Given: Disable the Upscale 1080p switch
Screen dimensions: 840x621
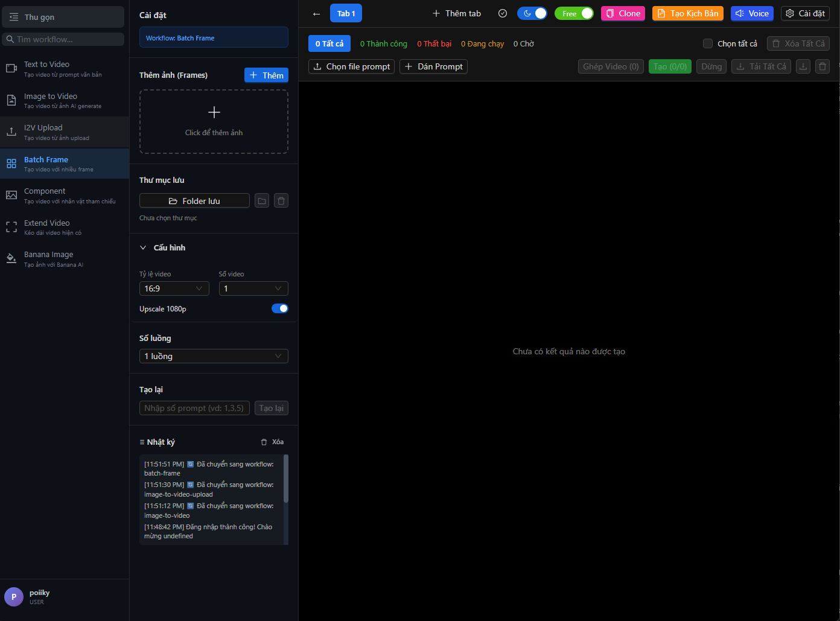Looking at the screenshot, I should click(x=279, y=308).
